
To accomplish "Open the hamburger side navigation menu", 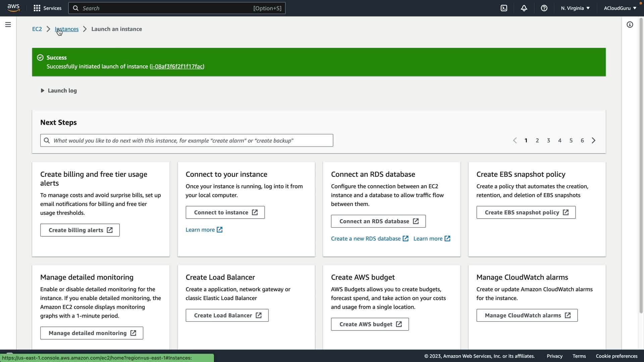I will 8,24.
